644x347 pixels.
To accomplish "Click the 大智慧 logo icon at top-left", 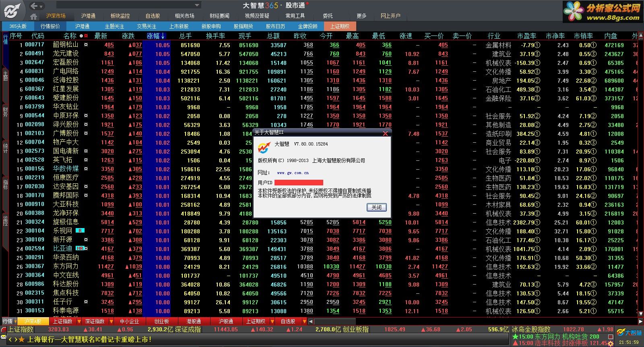I will click(12, 10).
